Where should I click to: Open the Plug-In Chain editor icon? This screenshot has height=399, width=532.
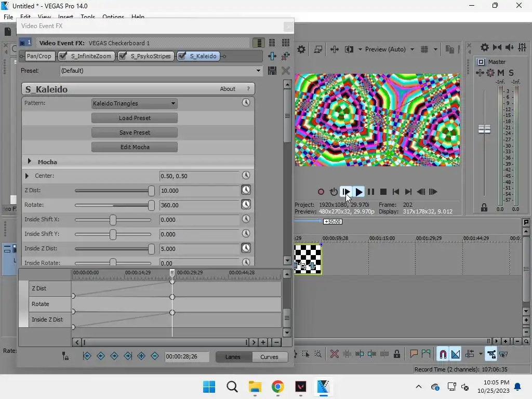click(272, 56)
